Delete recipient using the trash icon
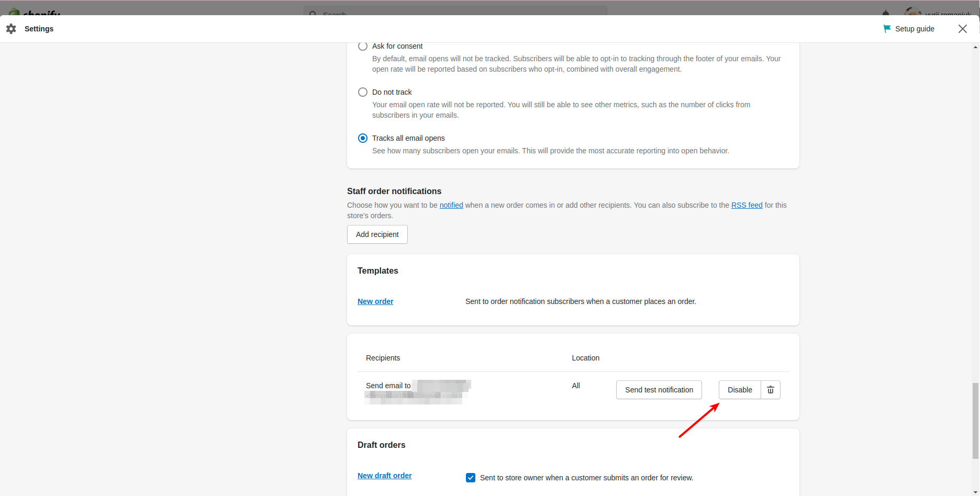 (770, 390)
